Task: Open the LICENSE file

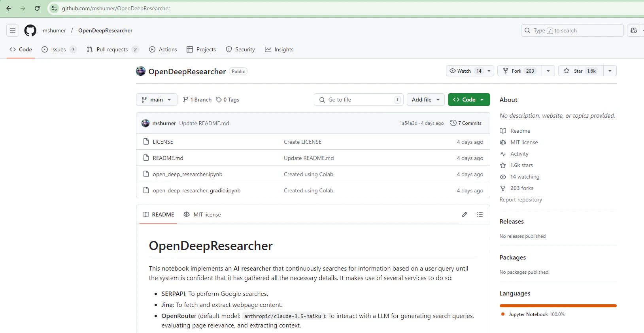Action: tap(163, 142)
